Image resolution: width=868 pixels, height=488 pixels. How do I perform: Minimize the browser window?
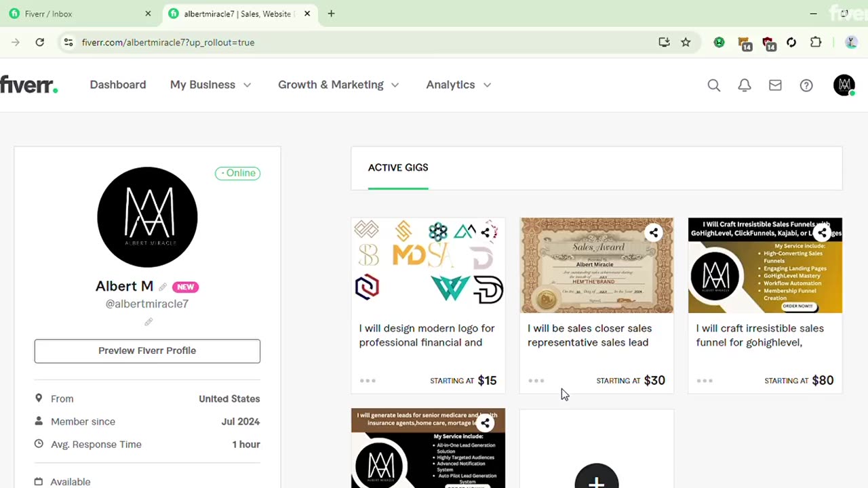point(813,14)
